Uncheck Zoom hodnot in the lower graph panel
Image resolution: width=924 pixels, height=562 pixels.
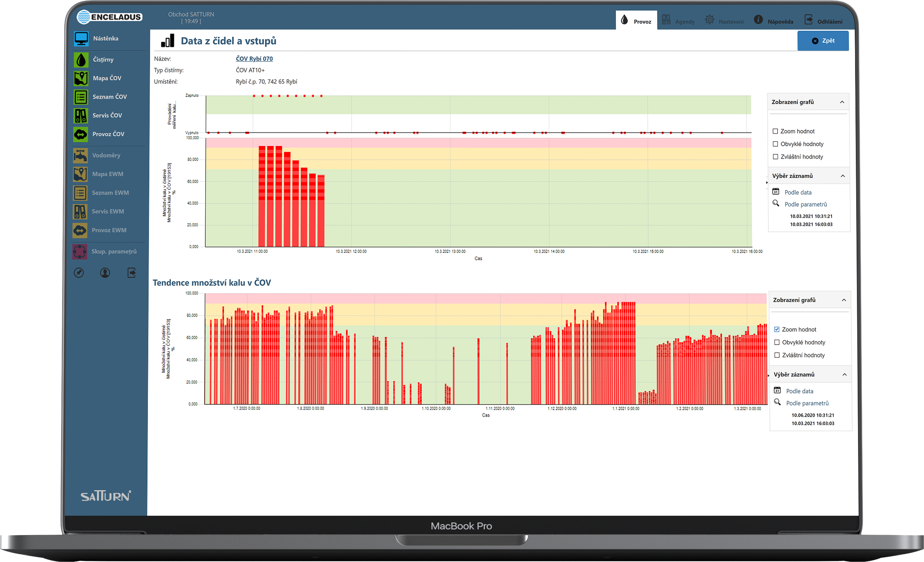(777, 330)
